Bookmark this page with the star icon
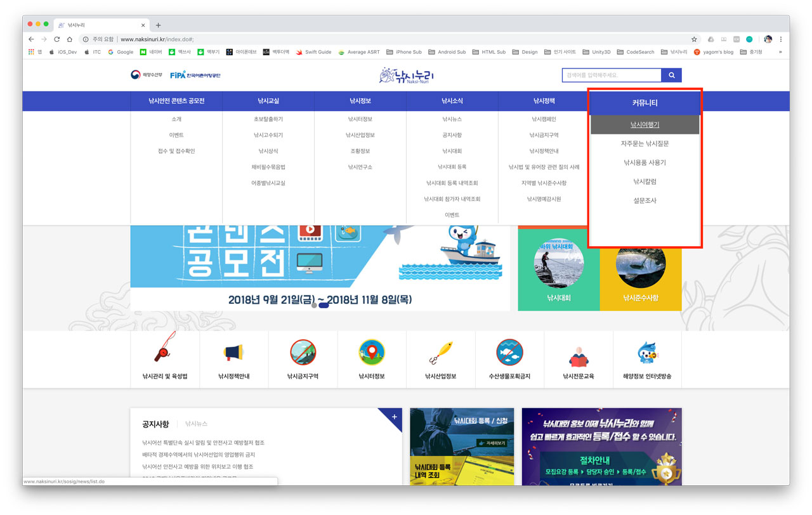812x515 pixels. point(694,39)
